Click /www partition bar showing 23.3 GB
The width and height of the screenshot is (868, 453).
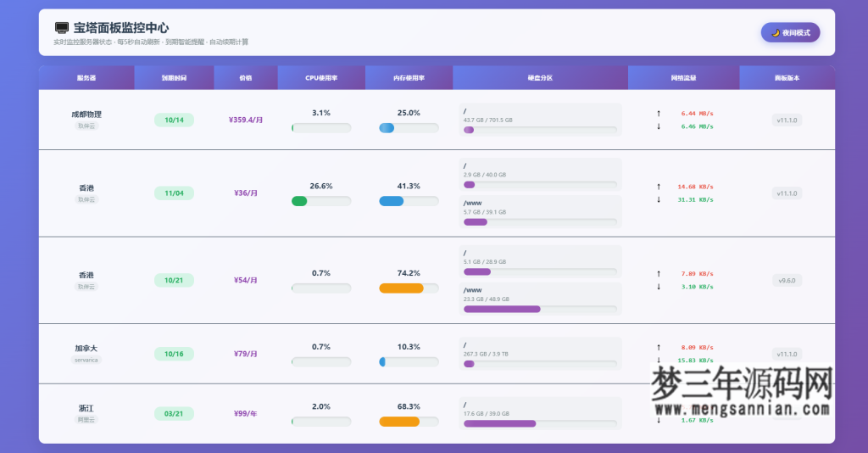click(540, 309)
